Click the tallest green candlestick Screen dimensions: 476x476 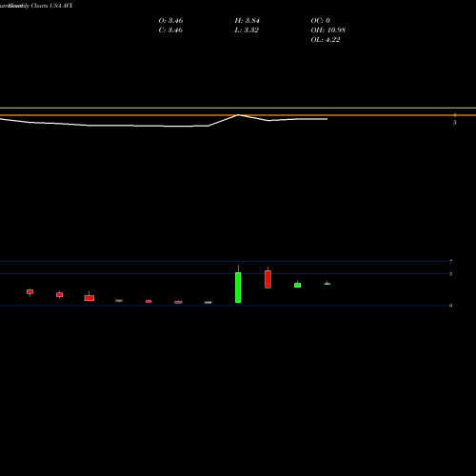pos(238,288)
